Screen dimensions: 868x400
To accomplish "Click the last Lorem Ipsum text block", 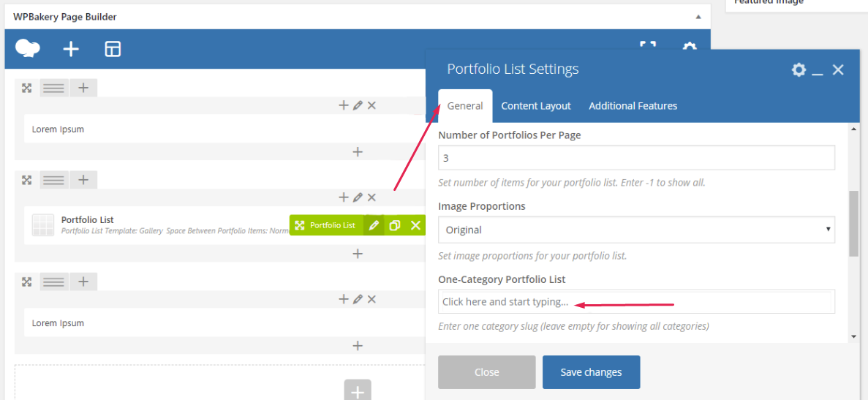I will point(58,323).
